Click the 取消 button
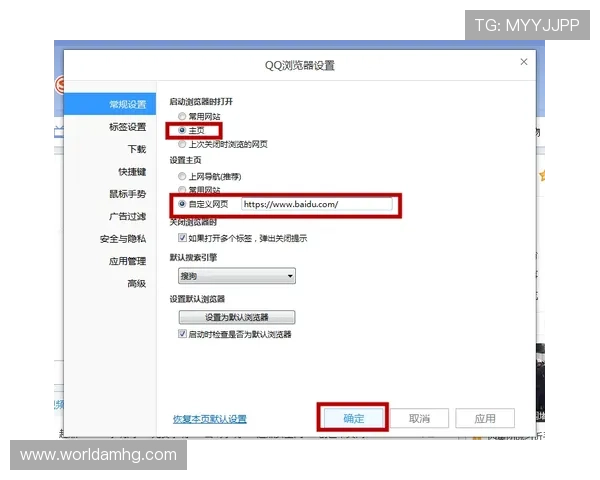 419,418
